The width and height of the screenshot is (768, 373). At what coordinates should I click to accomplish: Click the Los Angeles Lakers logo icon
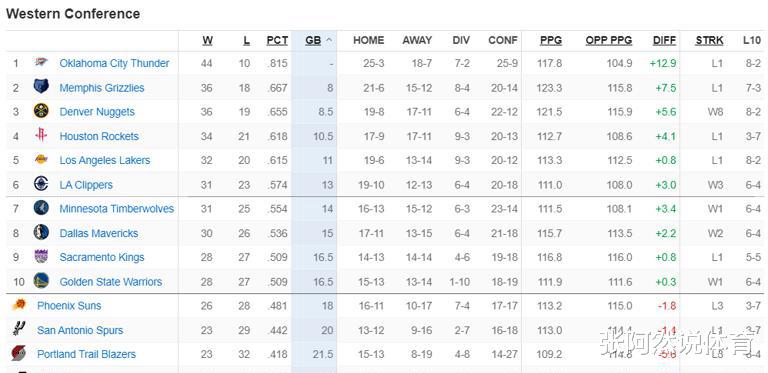[x=41, y=159]
